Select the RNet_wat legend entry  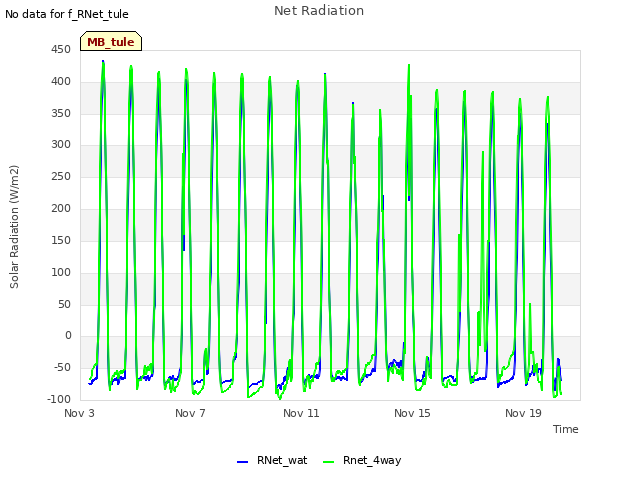pyautogui.click(x=272, y=460)
